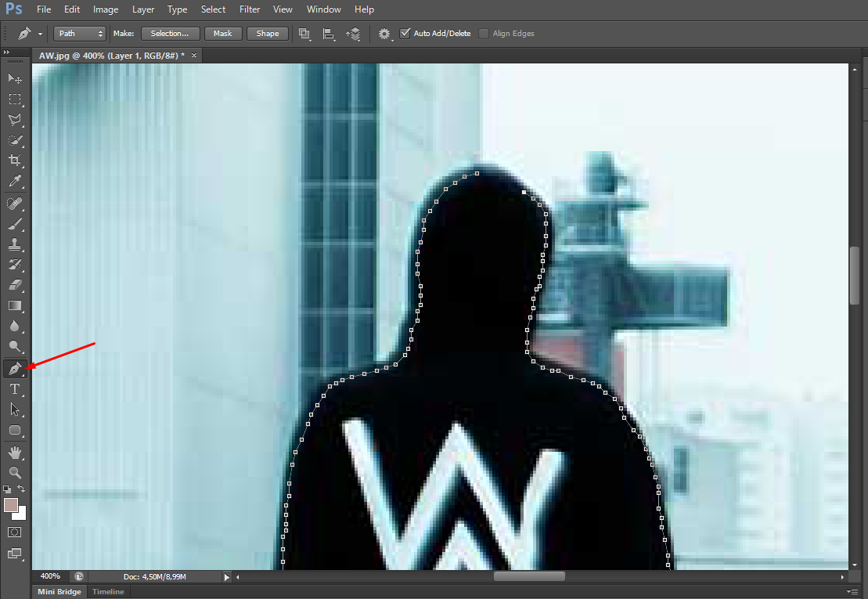Viewport: 868px width, 599px height.
Task: Open Path alignment options
Action: (x=329, y=34)
